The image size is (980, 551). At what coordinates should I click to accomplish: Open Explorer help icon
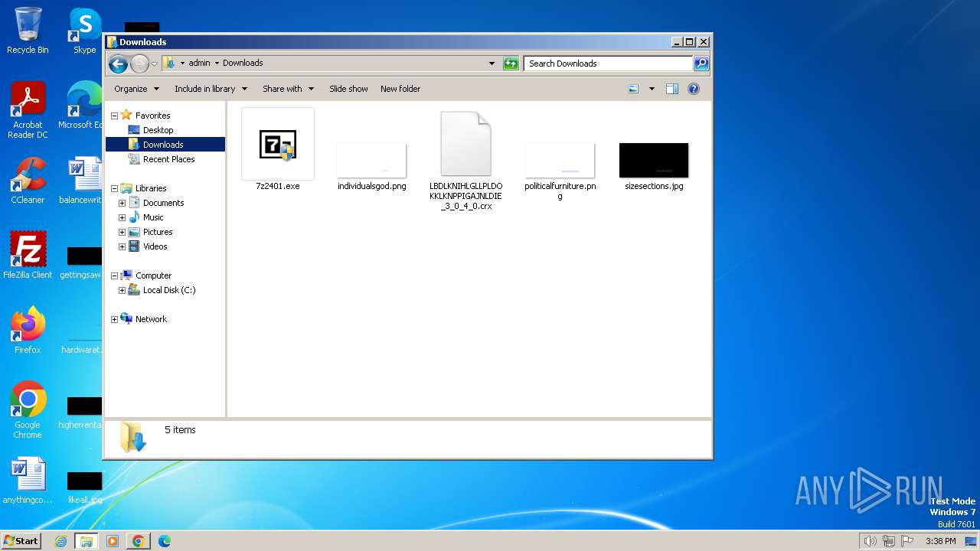[x=694, y=89]
